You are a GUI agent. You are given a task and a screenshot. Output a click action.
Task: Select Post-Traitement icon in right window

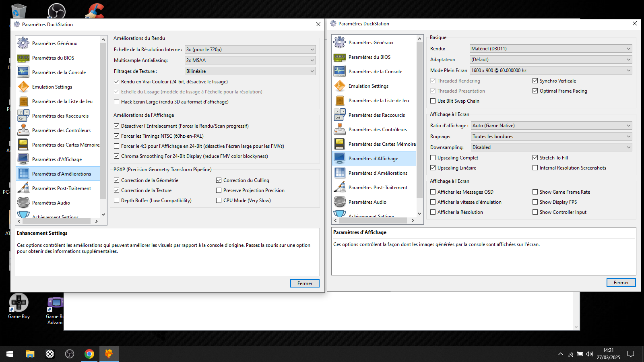[340, 188]
